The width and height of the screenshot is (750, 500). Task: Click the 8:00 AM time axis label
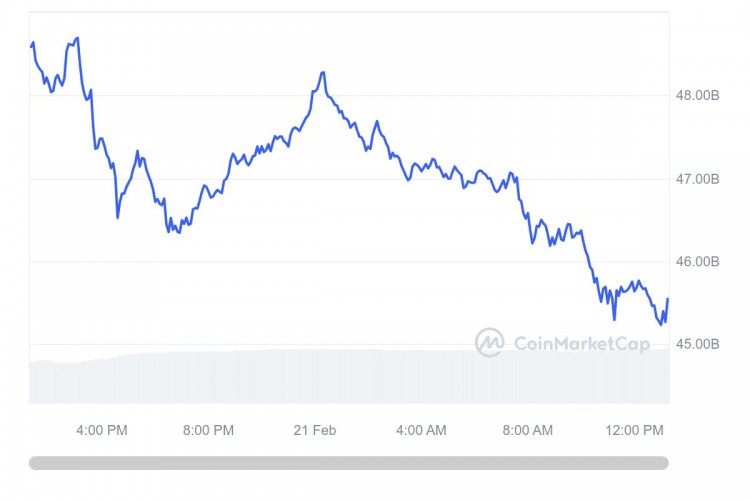(x=528, y=430)
